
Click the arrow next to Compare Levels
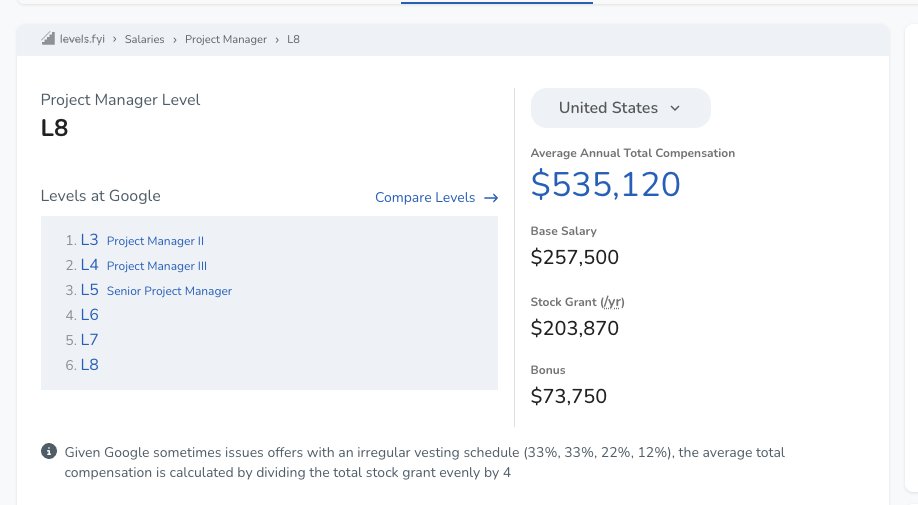[491, 198]
